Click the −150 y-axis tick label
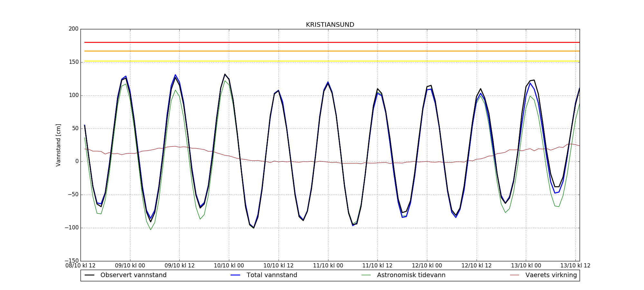Viewport: 644px width, 290px height. [71, 261]
